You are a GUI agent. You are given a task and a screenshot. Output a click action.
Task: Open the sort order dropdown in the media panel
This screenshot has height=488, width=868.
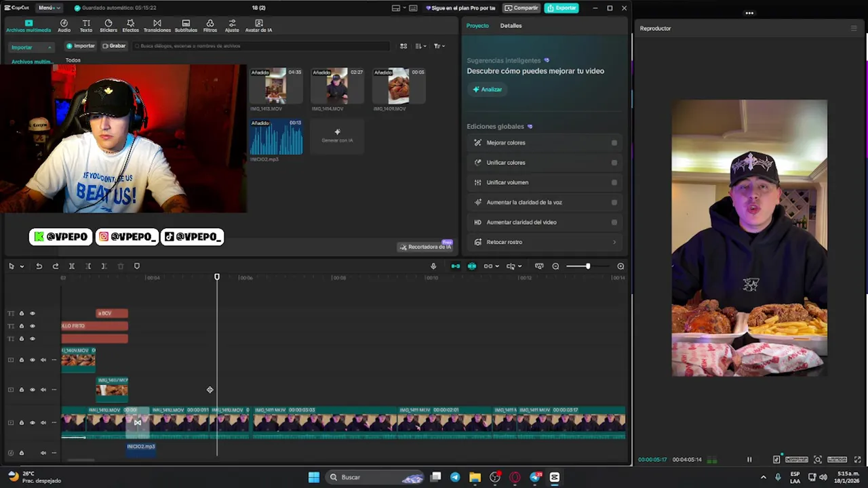(x=420, y=46)
